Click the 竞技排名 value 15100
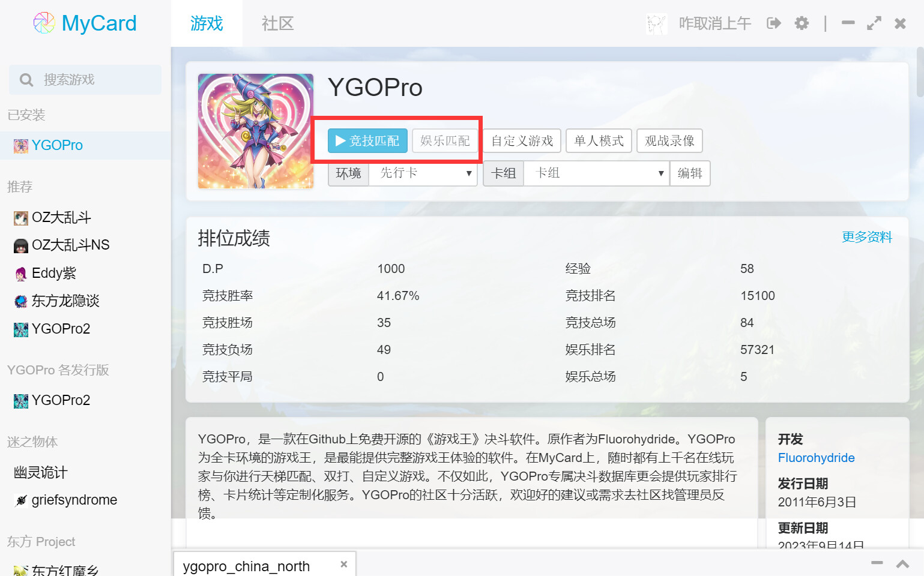924x576 pixels. point(758,296)
